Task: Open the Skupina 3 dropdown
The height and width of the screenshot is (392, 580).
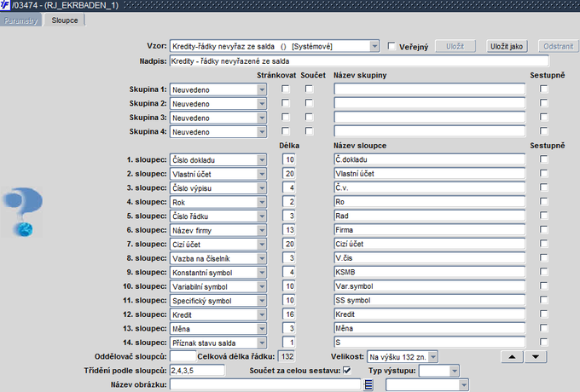Action: tap(262, 118)
